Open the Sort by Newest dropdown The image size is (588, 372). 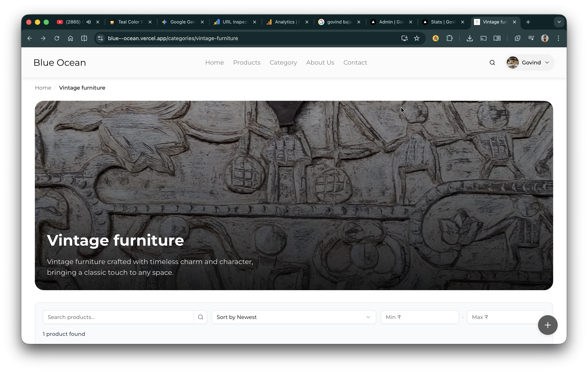pyautogui.click(x=293, y=317)
